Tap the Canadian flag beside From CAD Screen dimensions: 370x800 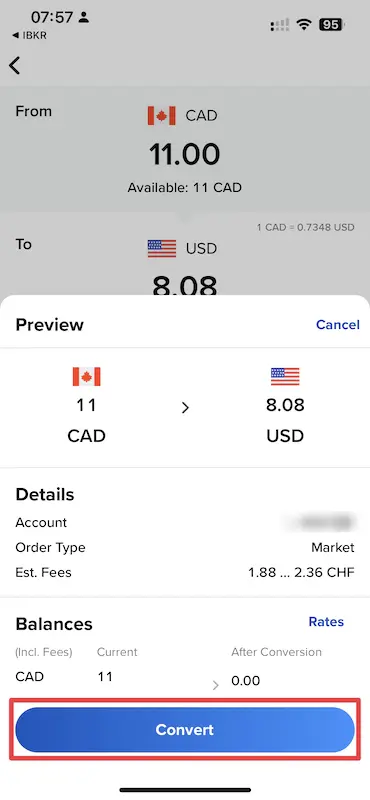tap(161, 116)
